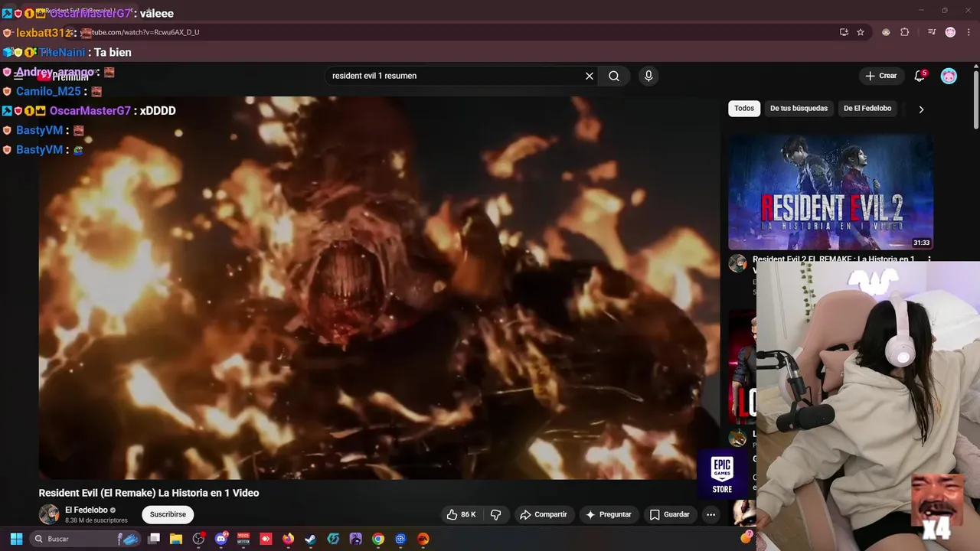Subscribe to El Fedelobo with Suscribirse

[x=168, y=514]
